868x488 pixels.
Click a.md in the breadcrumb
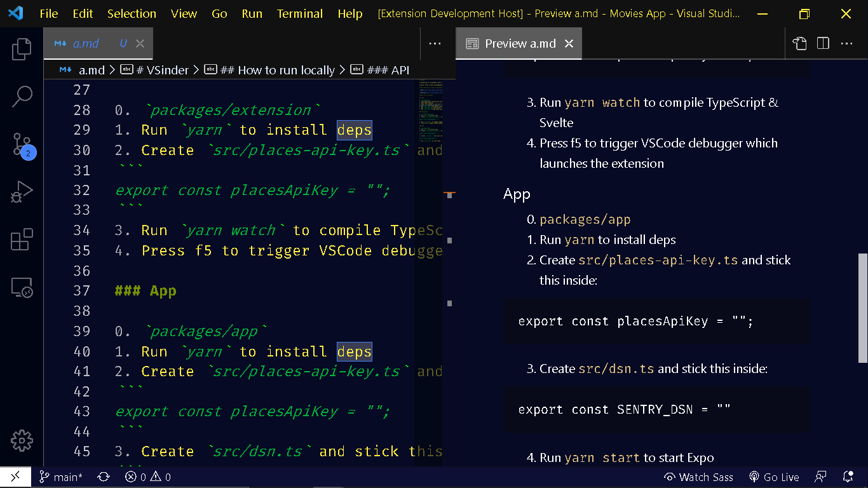coord(82,70)
